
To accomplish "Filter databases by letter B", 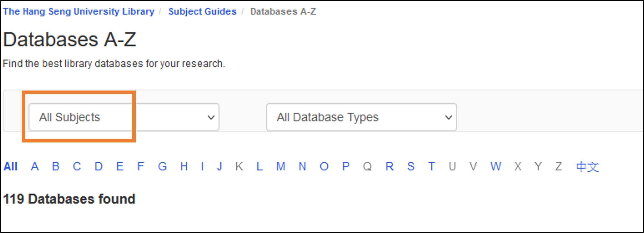I will [56, 166].
